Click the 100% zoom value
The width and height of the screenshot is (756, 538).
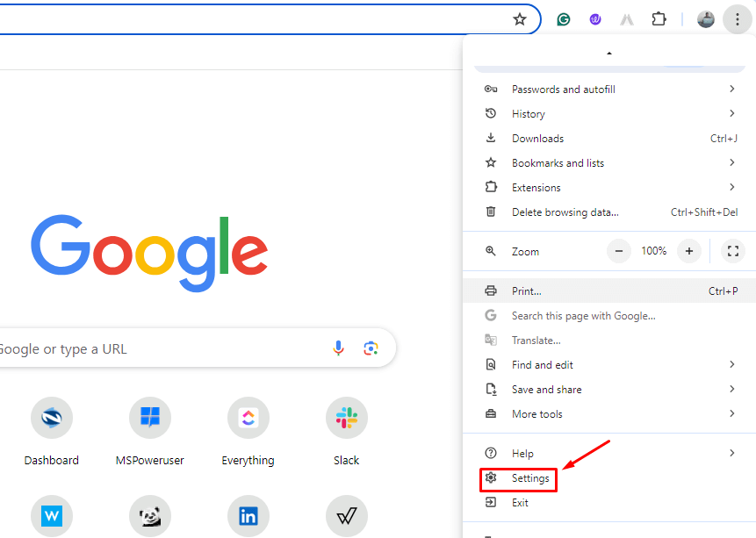click(654, 251)
